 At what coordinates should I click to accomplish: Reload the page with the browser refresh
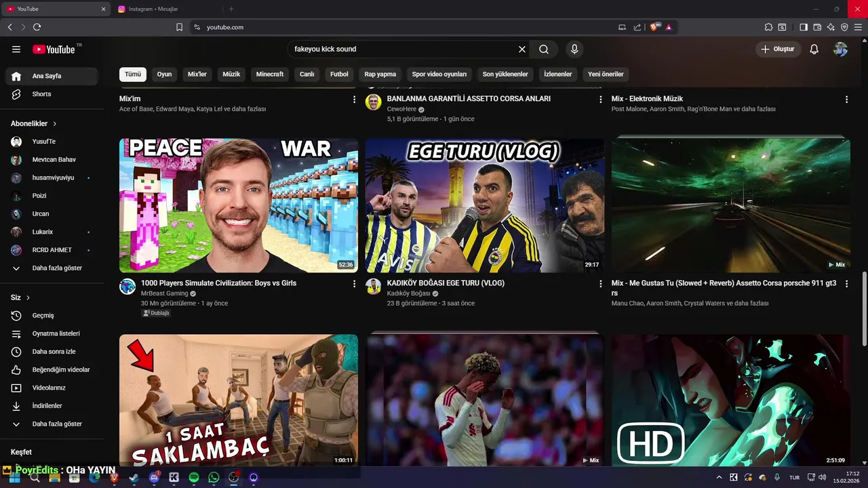(37, 27)
